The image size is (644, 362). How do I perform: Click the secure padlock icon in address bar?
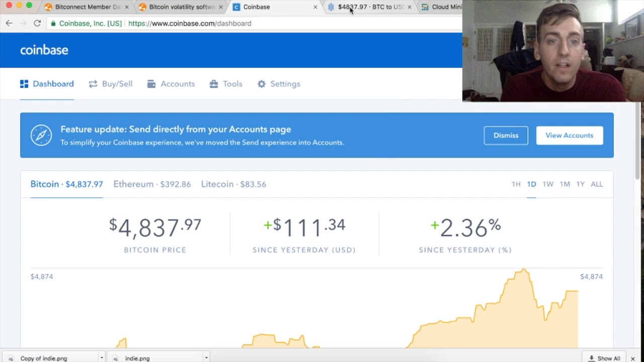[53, 23]
